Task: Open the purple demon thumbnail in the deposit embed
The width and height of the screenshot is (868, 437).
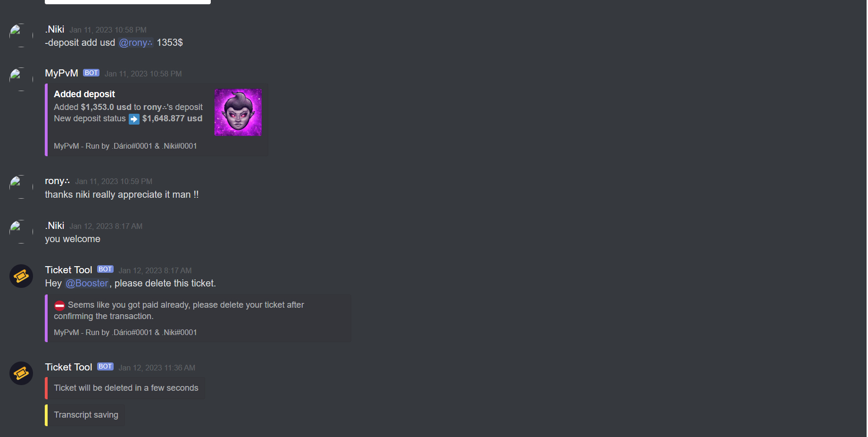Action: click(238, 112)
